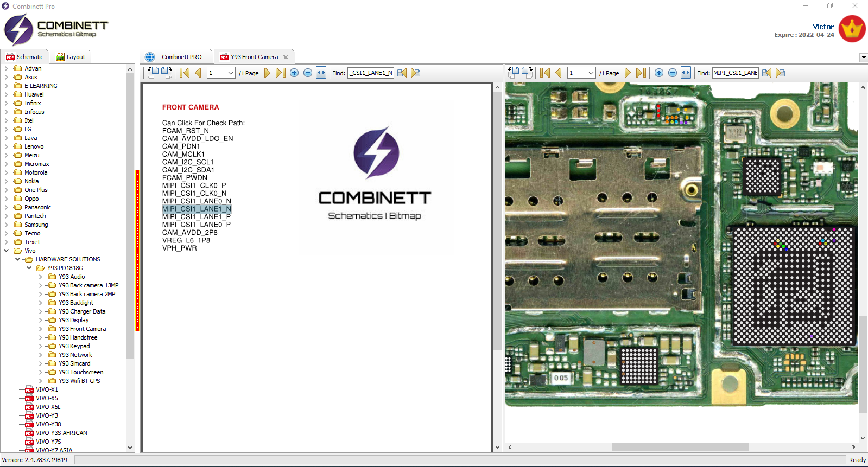
Task: Zoom out on the schematic PDF
Action: pyautogui.click(x=308, y=73)
